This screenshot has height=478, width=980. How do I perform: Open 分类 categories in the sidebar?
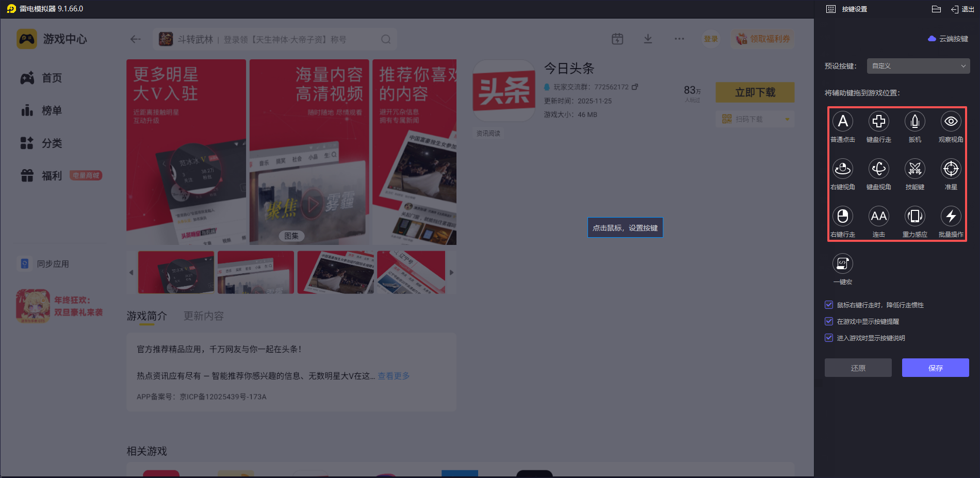click(x=41, y=143)
